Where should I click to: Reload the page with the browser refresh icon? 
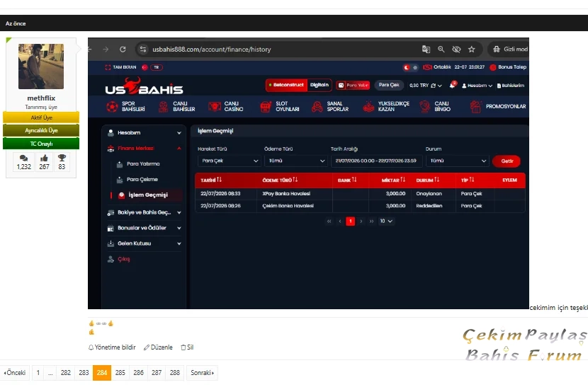coord(123,49)
